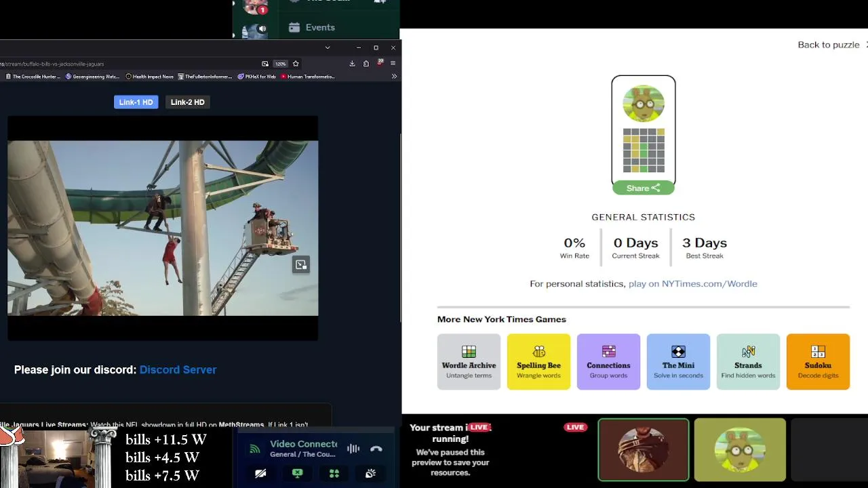Image resolution: width=868 pixels, height=488 pixels.
Task: Click the reader/picture icon in address bar
Action: tap(265, 64)
